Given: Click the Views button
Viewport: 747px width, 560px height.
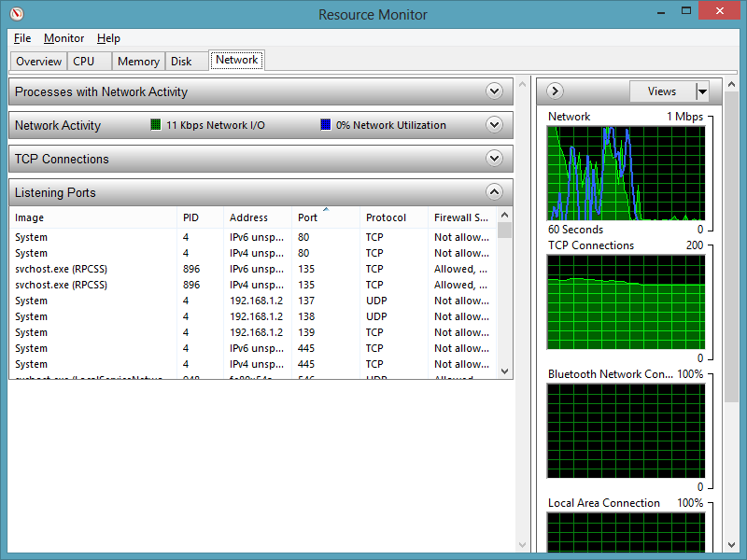Looking at the screenshot, I should tap(661, 91).
